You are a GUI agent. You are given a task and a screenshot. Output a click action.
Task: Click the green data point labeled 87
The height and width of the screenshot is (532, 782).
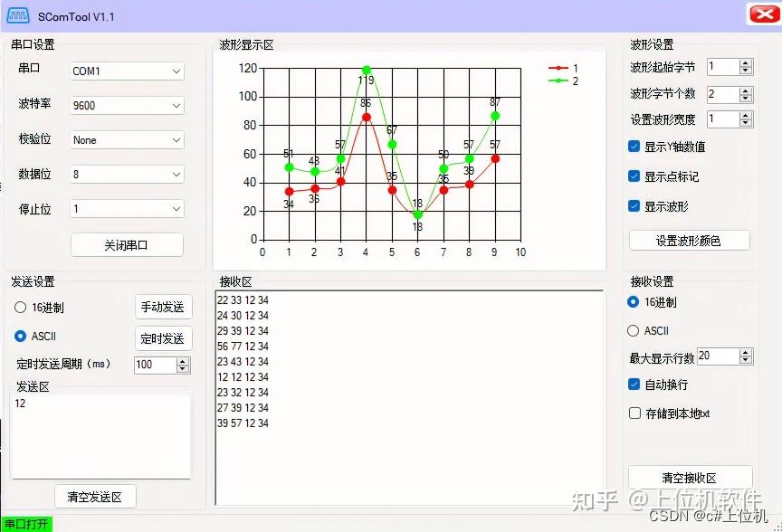point(495,116)
